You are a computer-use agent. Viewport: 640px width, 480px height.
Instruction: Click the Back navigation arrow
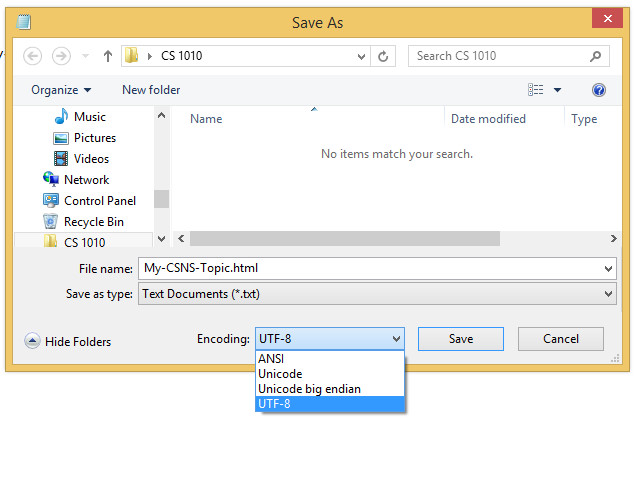32,56
